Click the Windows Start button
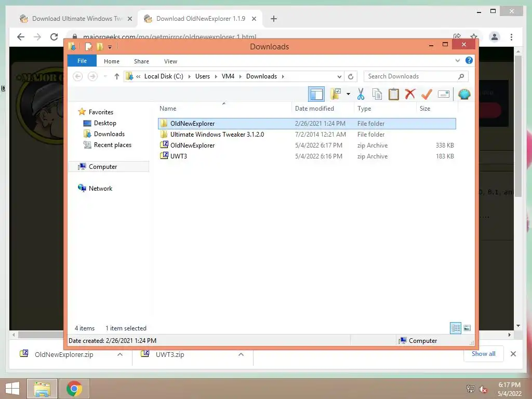Screen dimensions: 532x399 click(12, 389)
